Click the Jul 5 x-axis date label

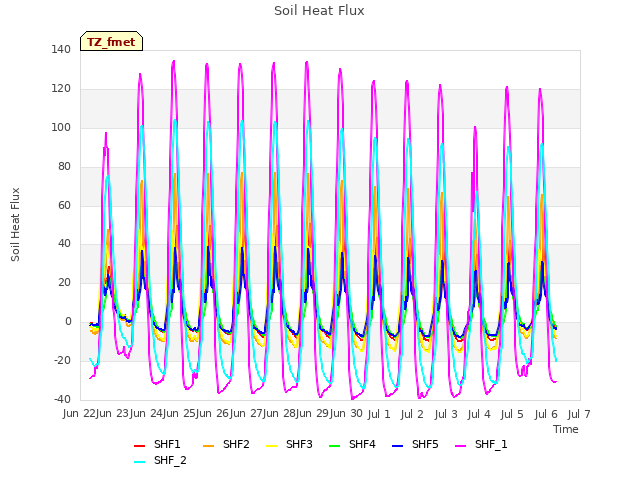(512, 414)
